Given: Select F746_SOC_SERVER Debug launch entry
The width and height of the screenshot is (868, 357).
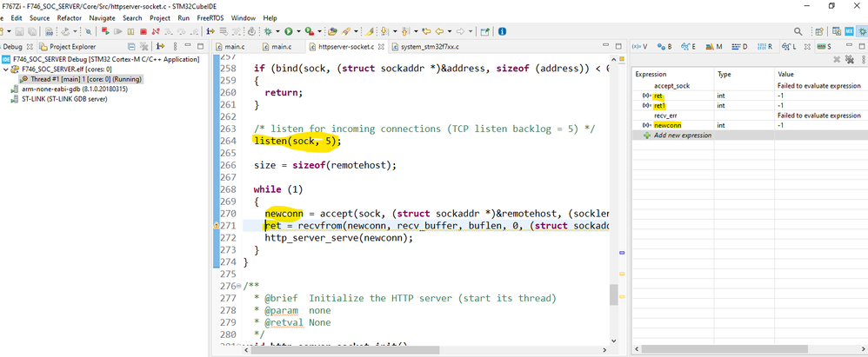Looking at the screenshot, I should click(100, 59).
